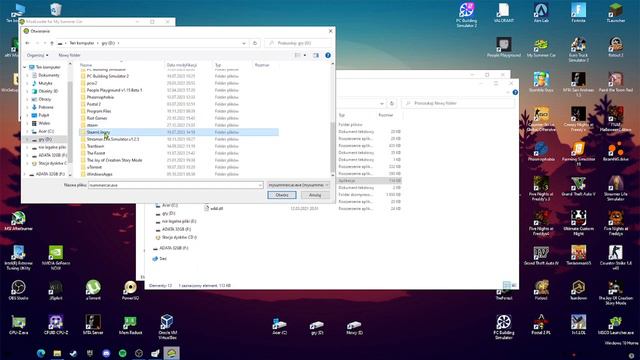Select the PC Building Simulator 2 folder
Image resolution: width=640 pixels, height=360 pixels.
[107, 76]
